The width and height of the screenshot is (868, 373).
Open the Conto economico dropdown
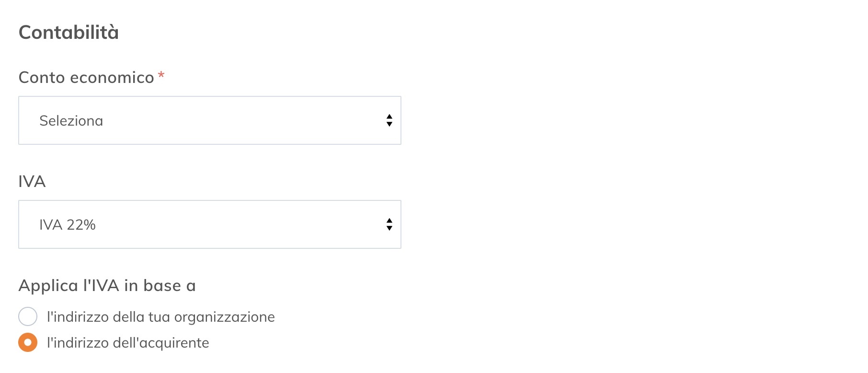click(x=209, y=120)
